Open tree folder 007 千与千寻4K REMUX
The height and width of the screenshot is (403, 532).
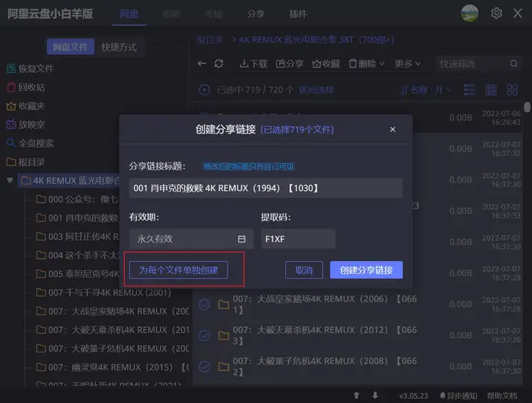tap(103, 292)
